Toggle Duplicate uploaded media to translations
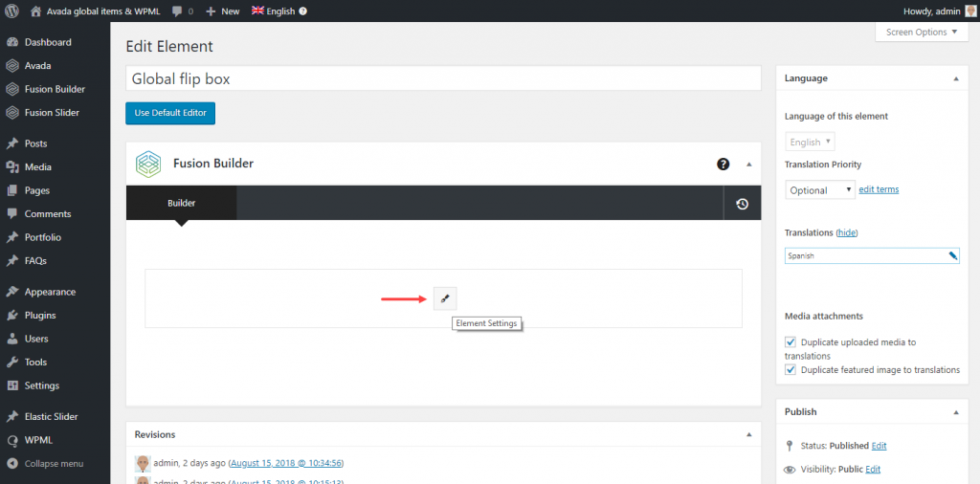The height and width of the screenshot is (484, 980). (x=791, y=341)
